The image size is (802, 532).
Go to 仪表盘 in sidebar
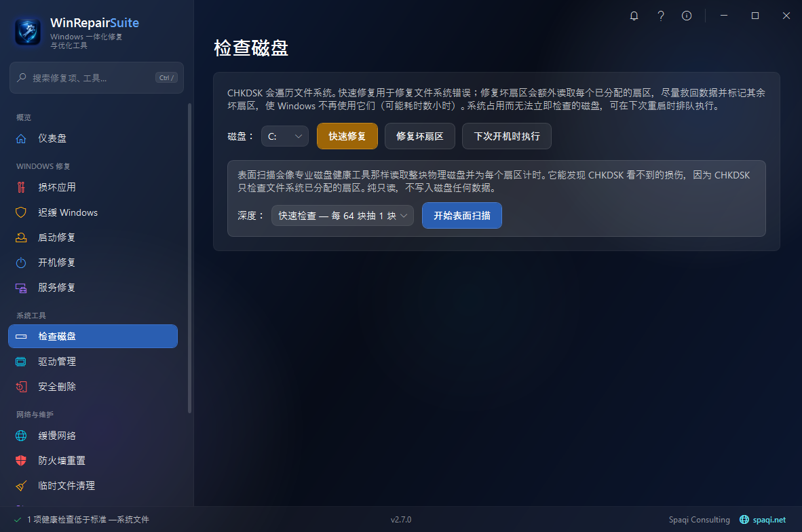pos(93,138)
